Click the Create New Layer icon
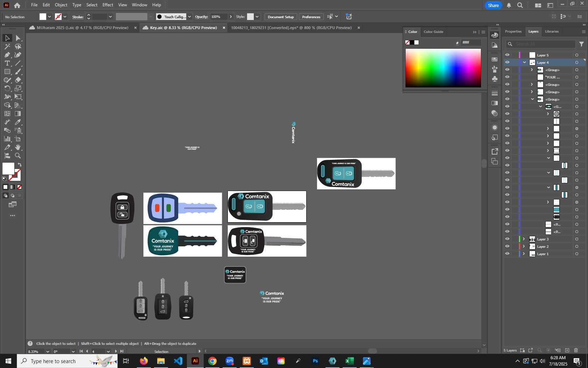The image size is (588, 368). tap(567, 350)
